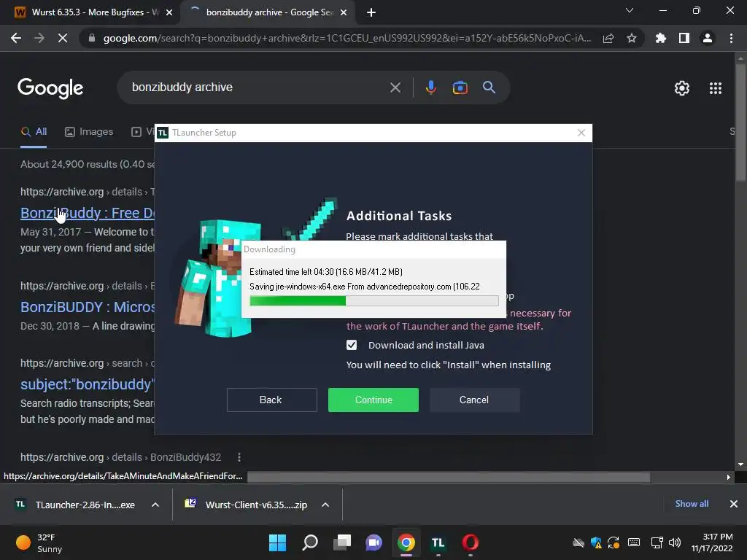The image size is (747, 560).
Task: Click Show all downloads
Action: (x=692, y=504)
